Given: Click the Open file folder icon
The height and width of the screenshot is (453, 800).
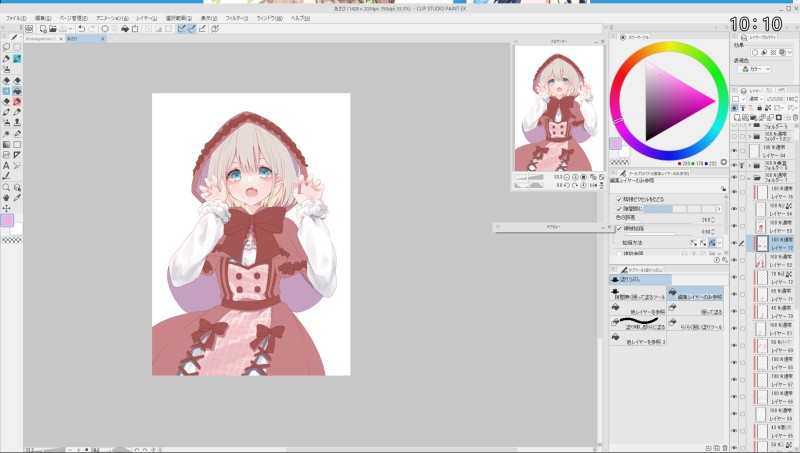Looking at the screenshot, I should click(53, 29).
